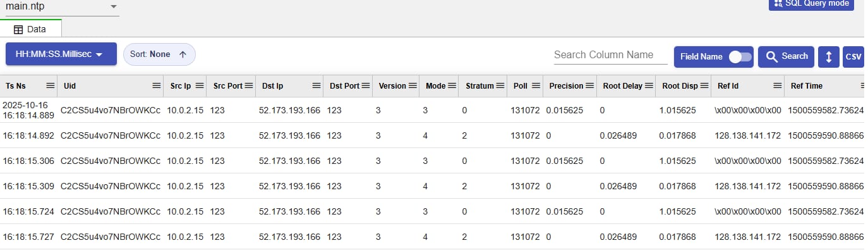Click Root Delay 0.026489 in 16:18:15.309 row
This screenshot has height=250, width=868.
[x=618, y=186]
